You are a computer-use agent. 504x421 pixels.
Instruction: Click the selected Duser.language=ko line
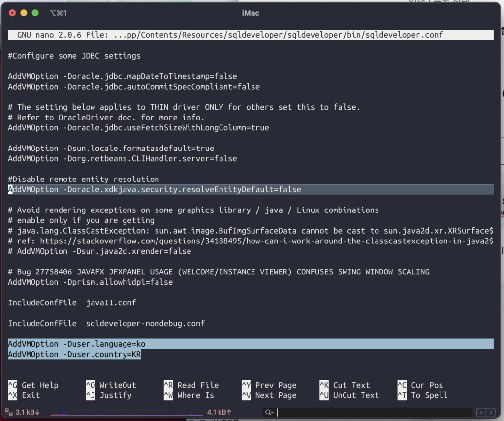[x=251, y=344]
